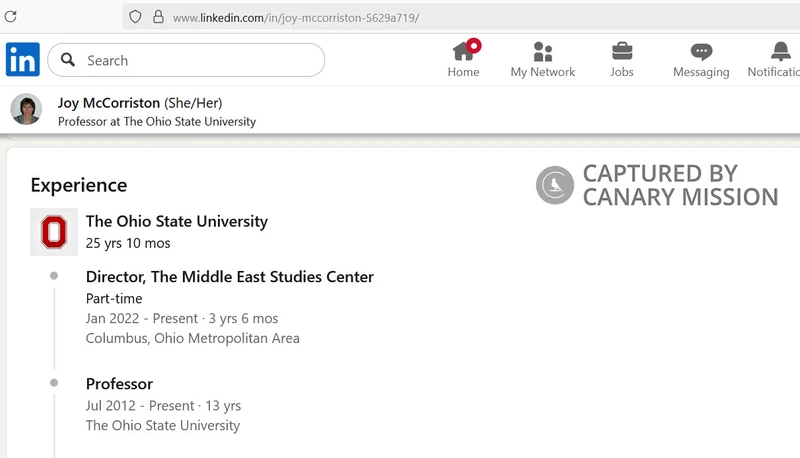The image size is (800, 458).
Task: Click the red Home notification badge
Action: tap(473, 46)
